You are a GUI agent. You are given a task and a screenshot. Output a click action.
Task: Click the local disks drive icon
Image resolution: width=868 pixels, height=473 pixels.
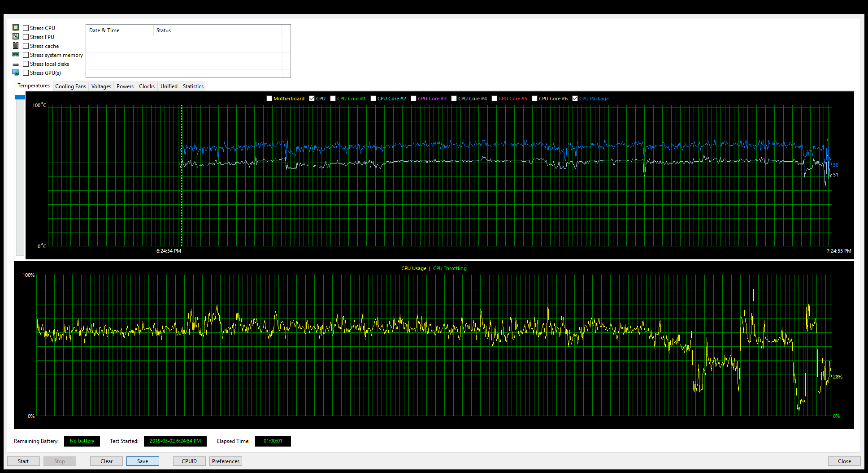[x=16, y=64]
